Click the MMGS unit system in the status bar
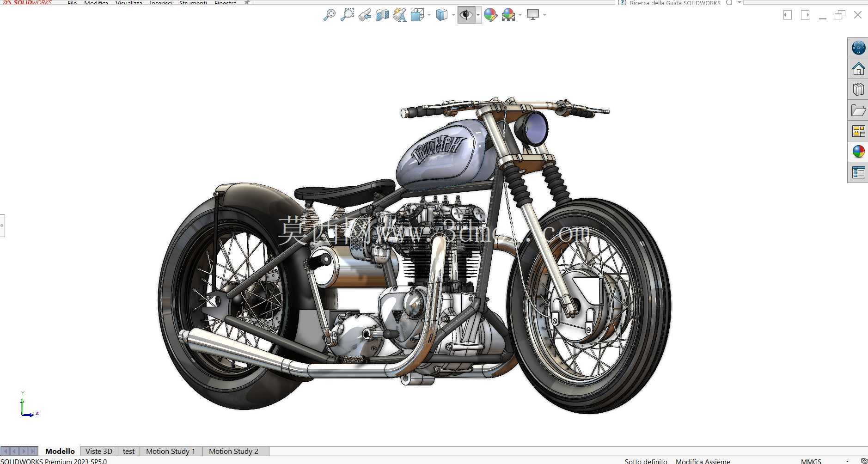The image size is (868, 464). tap(811, 461)
